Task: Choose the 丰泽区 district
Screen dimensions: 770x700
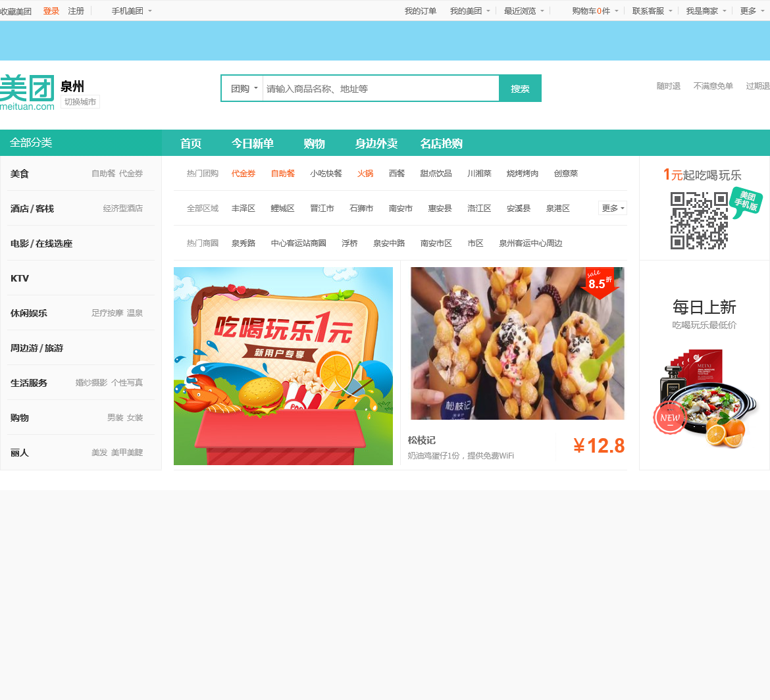Action: 244,209
